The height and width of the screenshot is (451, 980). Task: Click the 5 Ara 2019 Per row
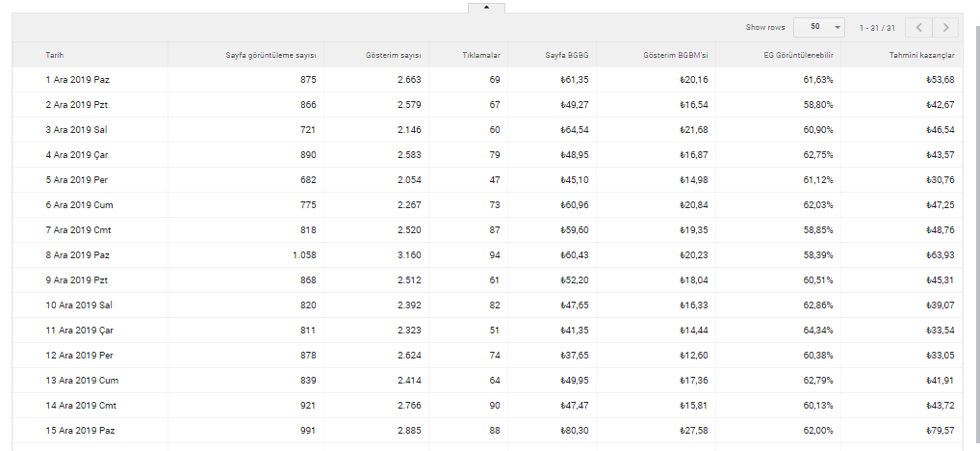pos(77,179)
